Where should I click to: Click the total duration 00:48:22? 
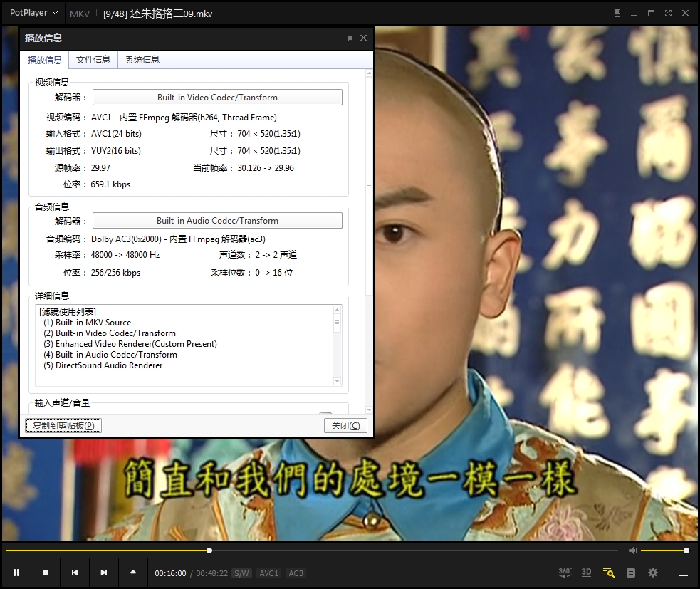[212, 573]
